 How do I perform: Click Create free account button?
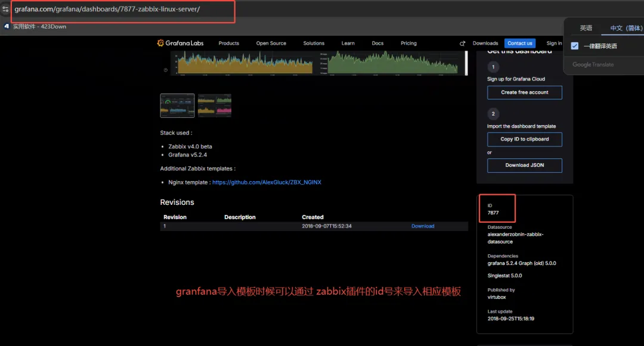pos(525,92)
